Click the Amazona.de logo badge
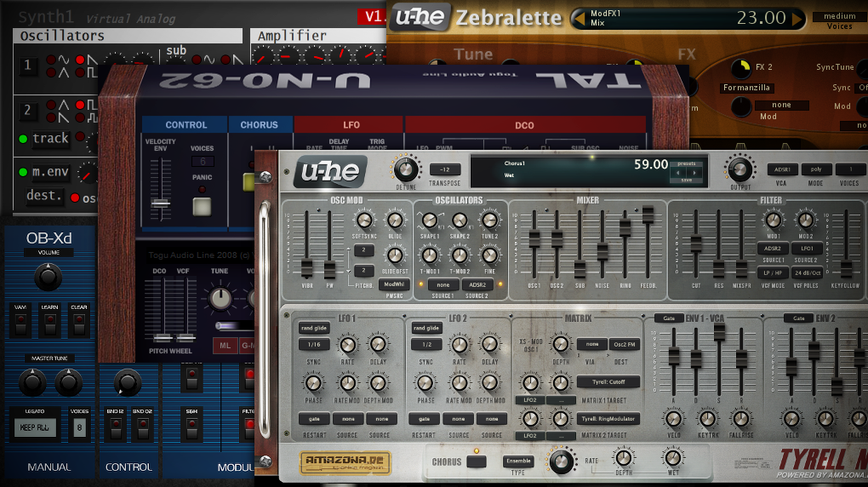 345,462
